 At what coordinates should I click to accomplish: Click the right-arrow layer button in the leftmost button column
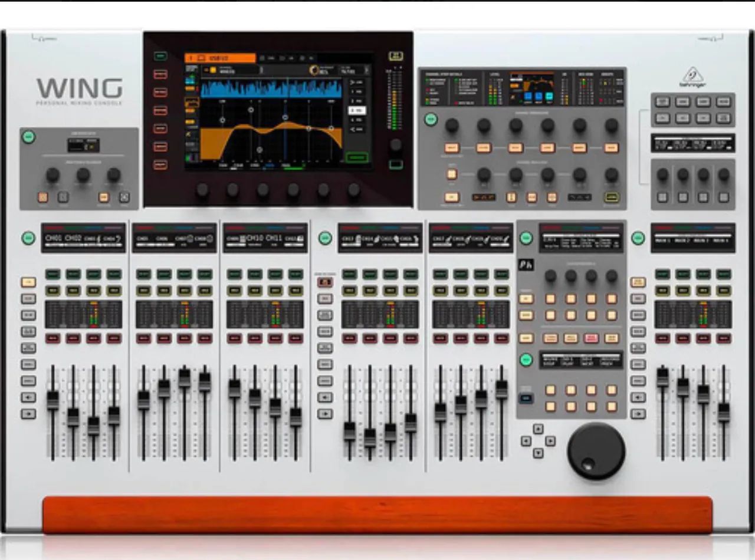(x=28, y=414)
